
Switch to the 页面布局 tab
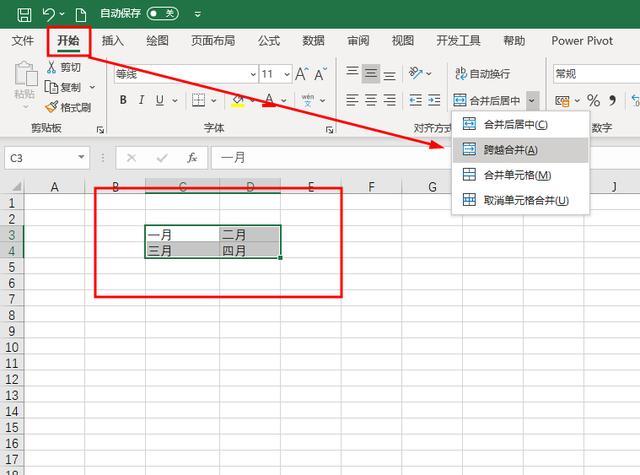213,41
